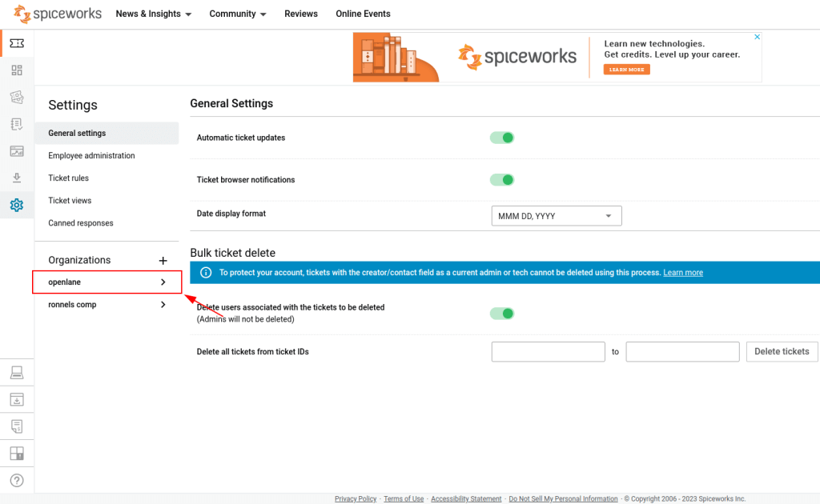
Task: Open the tickets stack icon in sidebar
Action: pyautogui.click(x=17, y=97)
